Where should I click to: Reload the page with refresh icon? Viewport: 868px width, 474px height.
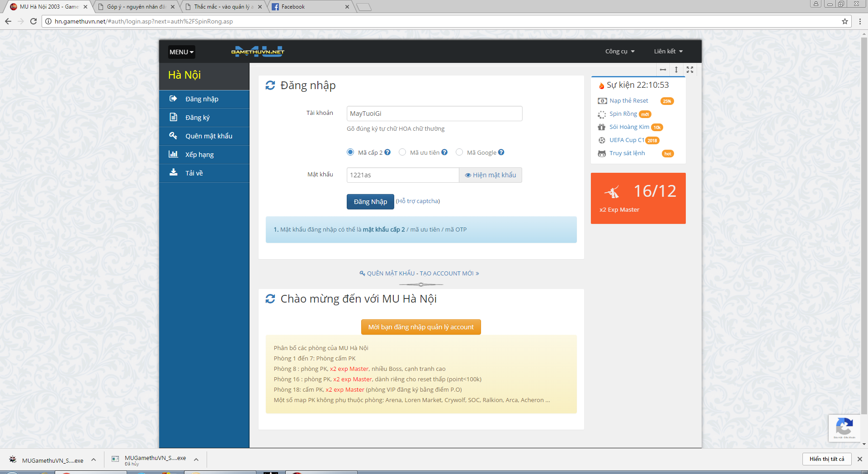click(x=33, y=21)
